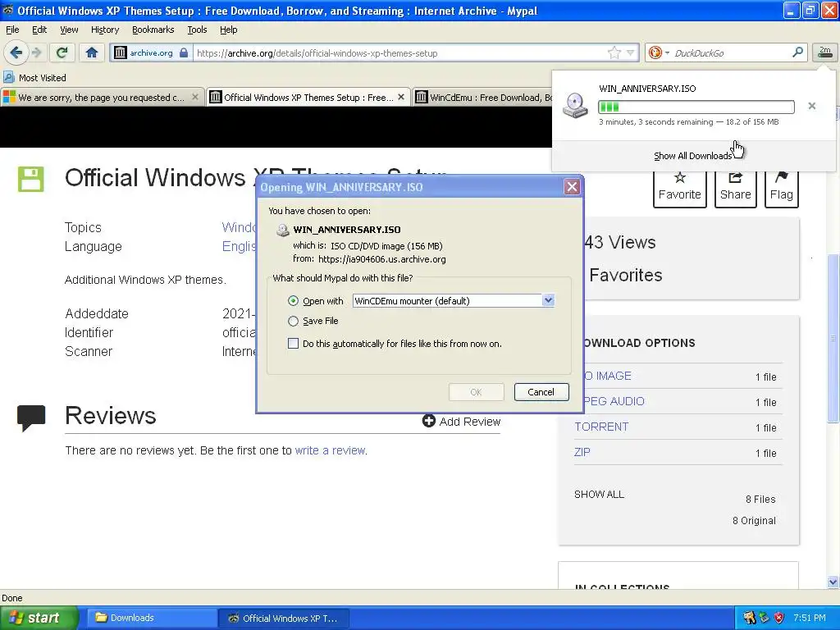Favorite this item with the star button
Screen dimensions: 840x630
[679, 188]
